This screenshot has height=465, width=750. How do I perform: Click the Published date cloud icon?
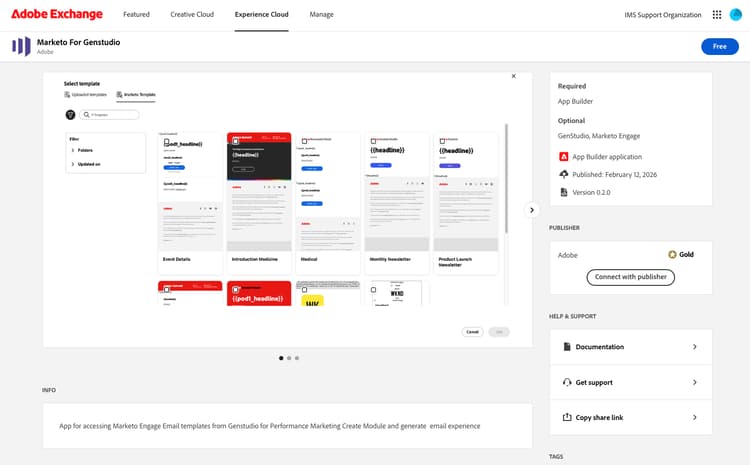pyautogui.click(x=563, y=174)
